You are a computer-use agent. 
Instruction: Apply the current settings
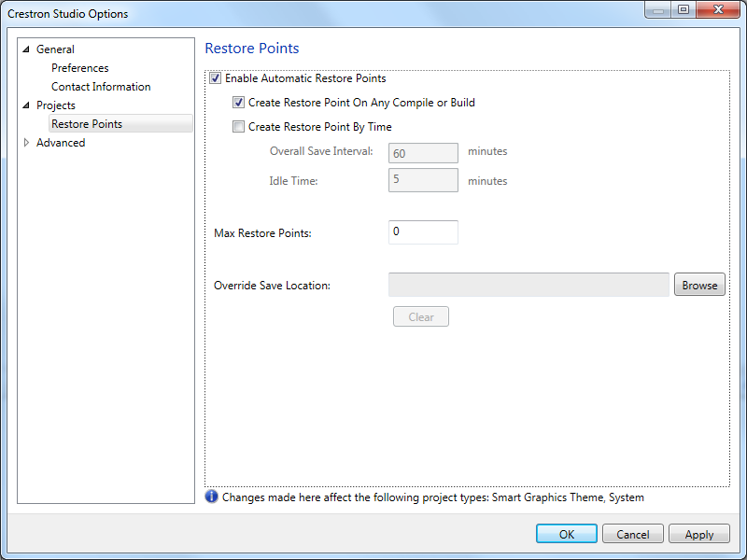point(698,534)
